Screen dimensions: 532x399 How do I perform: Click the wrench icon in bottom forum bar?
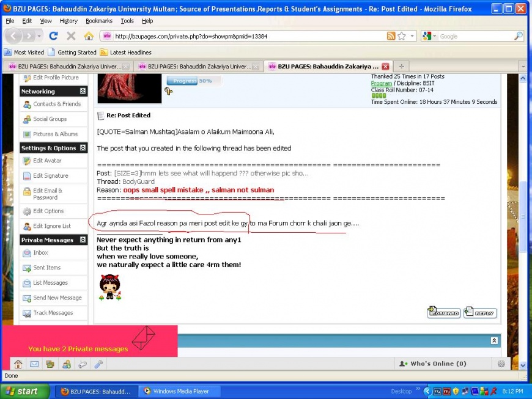tap(98, 364)
